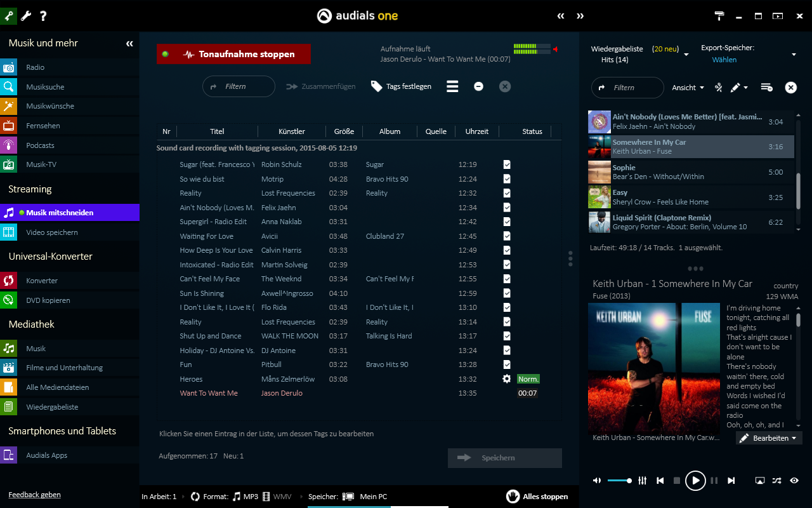This screenshot has height=508, width=812.
Task: Open Fernsehen in the sidebar
Action: point(70,126)
